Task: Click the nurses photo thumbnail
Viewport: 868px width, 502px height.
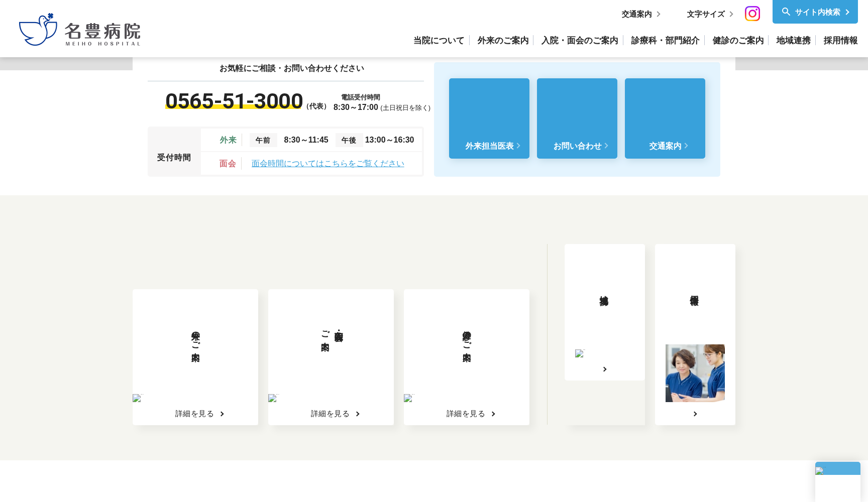Action: (695, 372)
